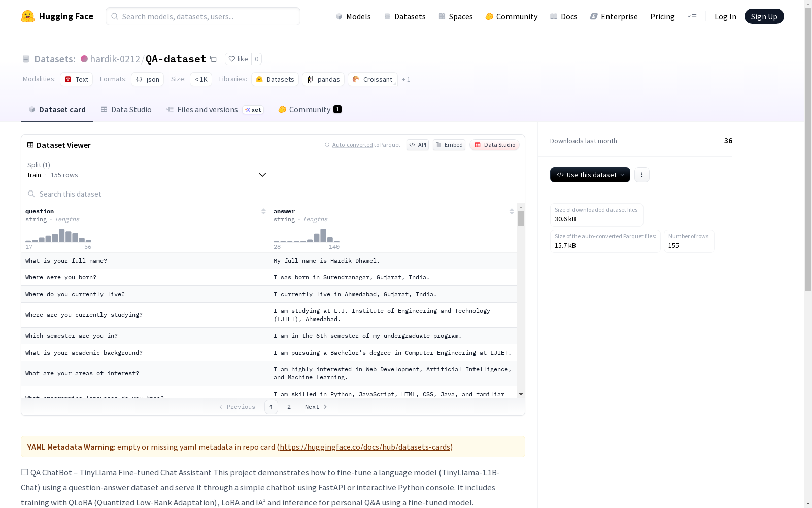Image resolution: width=812 pixels, height=508 pixels.
Task: Click the Log In link
Action: pos(725,16)
